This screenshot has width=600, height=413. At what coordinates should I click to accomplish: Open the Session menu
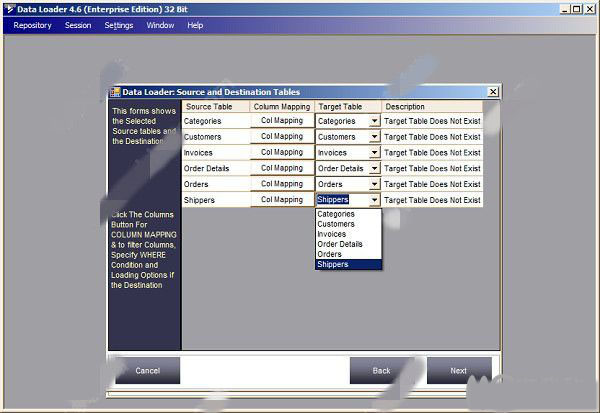point(78,25)
